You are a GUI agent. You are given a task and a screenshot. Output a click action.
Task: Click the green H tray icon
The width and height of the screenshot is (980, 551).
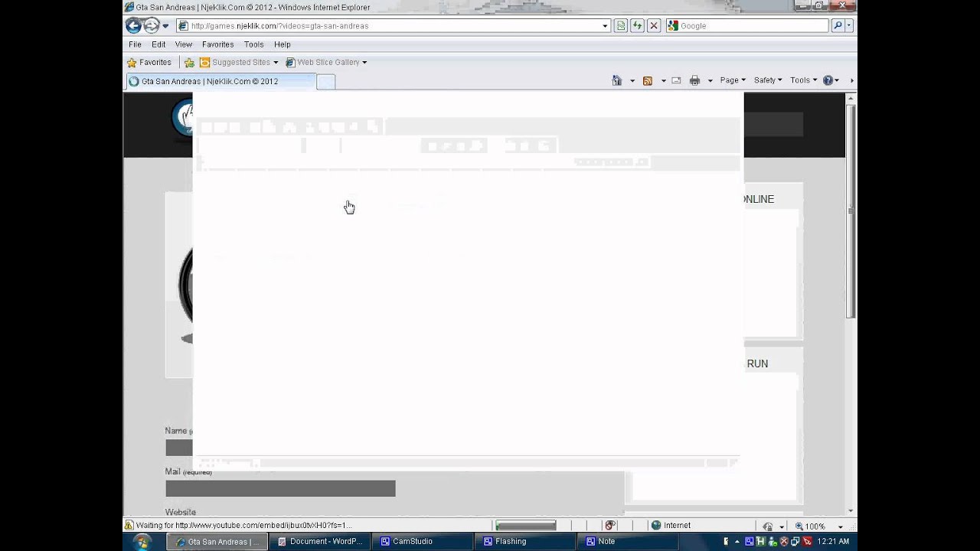(760, 542)
